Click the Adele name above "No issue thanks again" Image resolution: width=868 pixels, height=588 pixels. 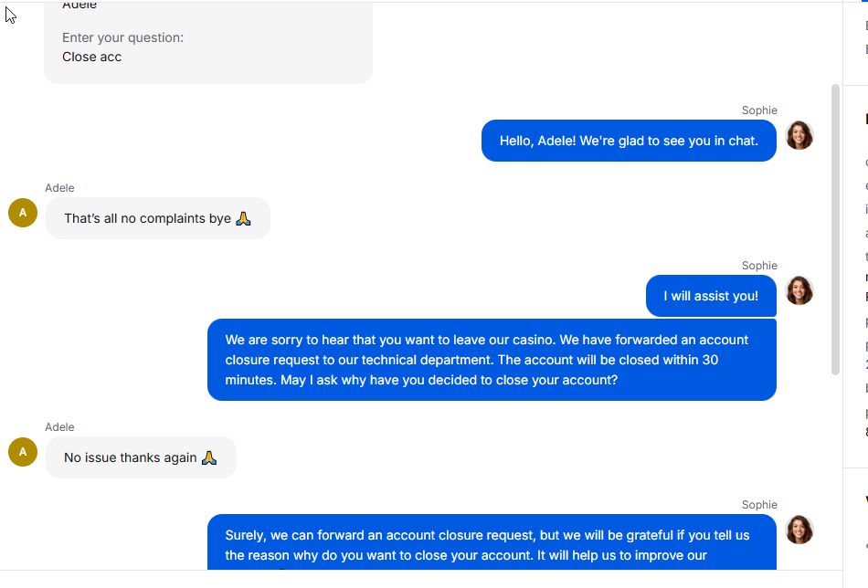[x=59, y=427]
